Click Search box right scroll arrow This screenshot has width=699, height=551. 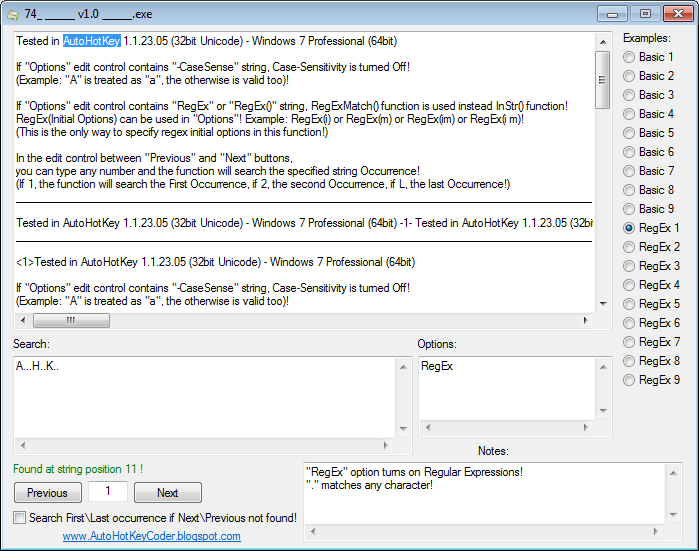(386, 445)
